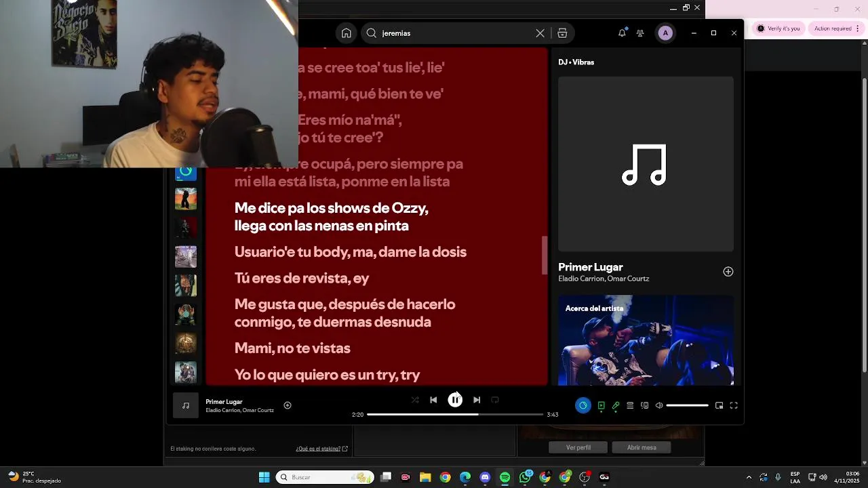Image resolution: width=868 pixels, height=488 pixels.
Task: Seek on the song progress bar
Action: pyautogui.click(x=455, y=414)
